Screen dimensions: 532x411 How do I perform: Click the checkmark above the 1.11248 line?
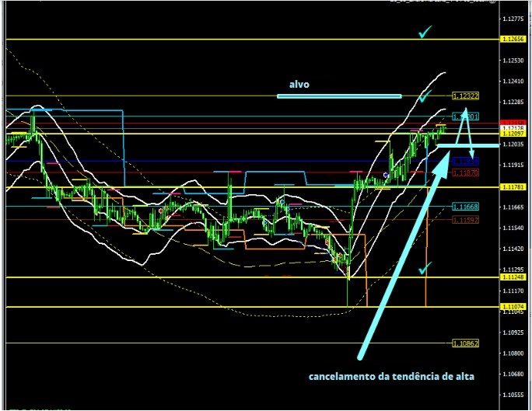point(424,269)
